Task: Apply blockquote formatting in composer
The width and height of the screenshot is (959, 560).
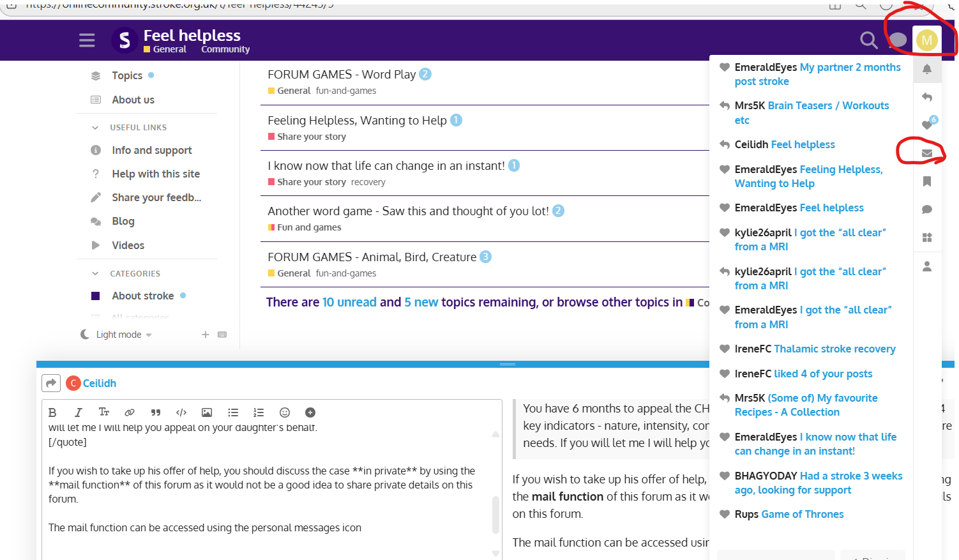Action: coord(156,412)
